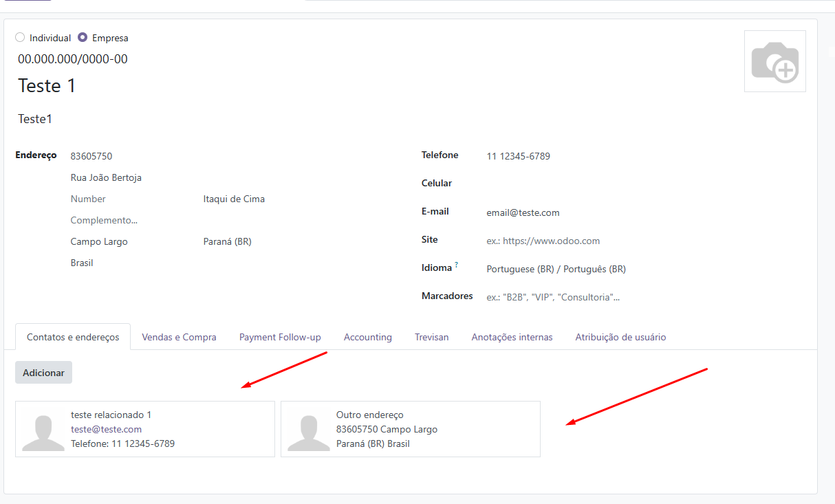The width and height of the screenshot is (835, 504).
Task: Open the Trevisan tab
Action: 431,337
